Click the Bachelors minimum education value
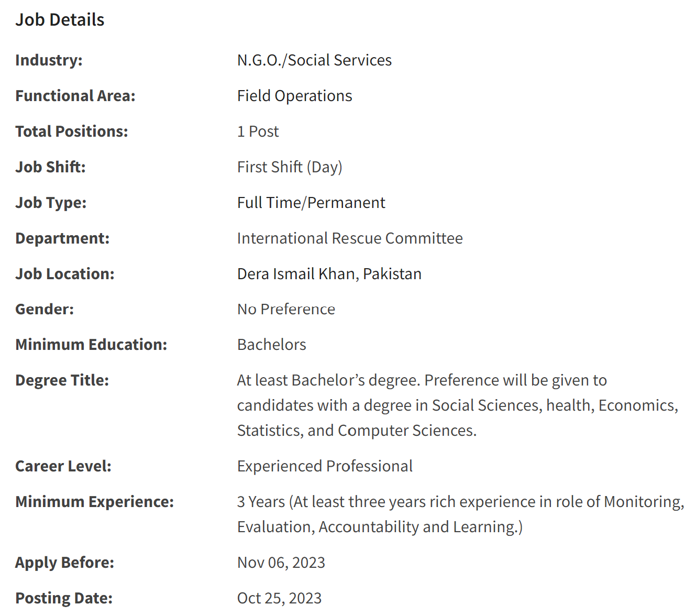Viewport: 696px width, 616px height. tap(271, 345)
